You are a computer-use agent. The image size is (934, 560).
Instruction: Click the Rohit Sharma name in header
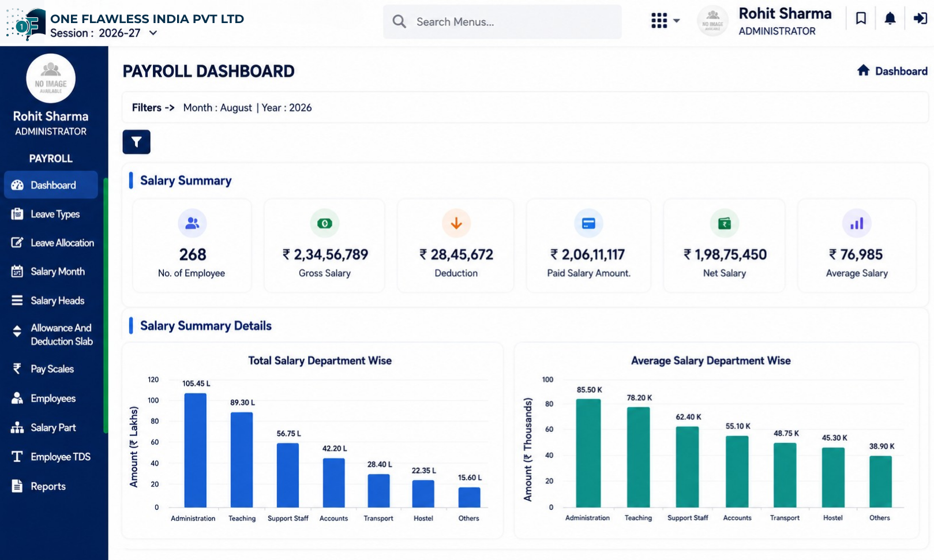point(785,14)
